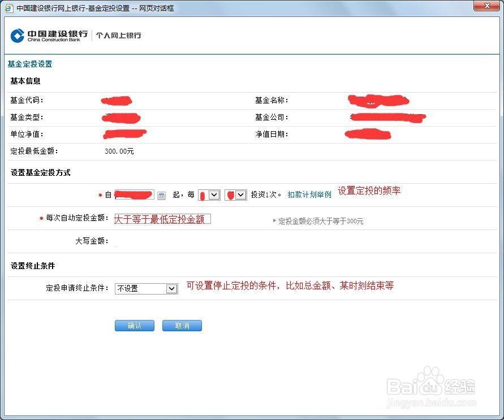Viewport: 504px width, 420px height.
Task: Click the 扣款计划举例 link
Action: pyautogui.click(x=309, y=193)
